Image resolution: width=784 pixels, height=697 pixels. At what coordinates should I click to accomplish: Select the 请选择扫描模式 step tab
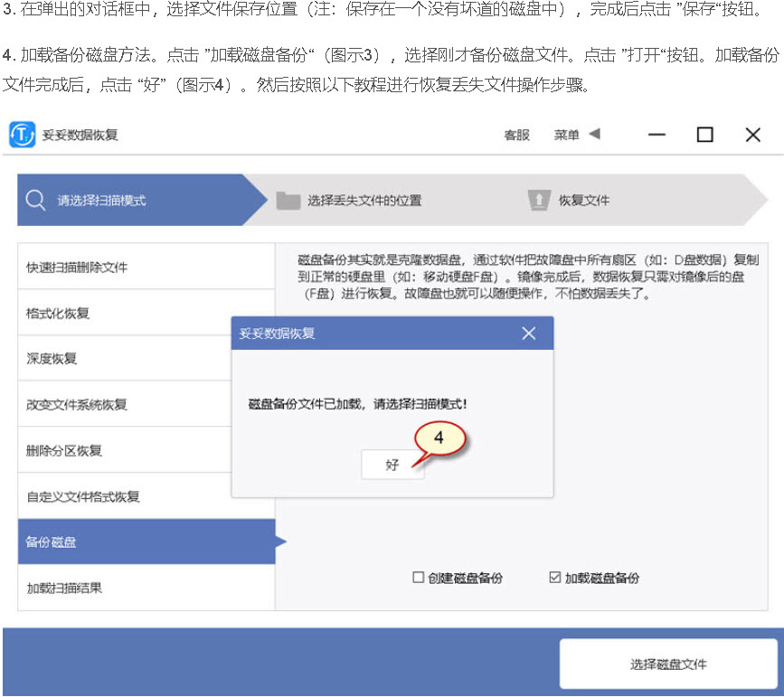pos(141,200)
